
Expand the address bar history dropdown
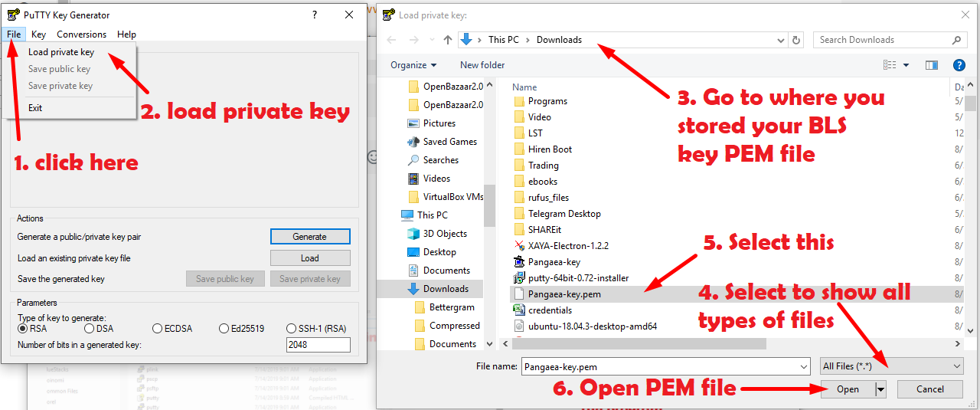781,40
